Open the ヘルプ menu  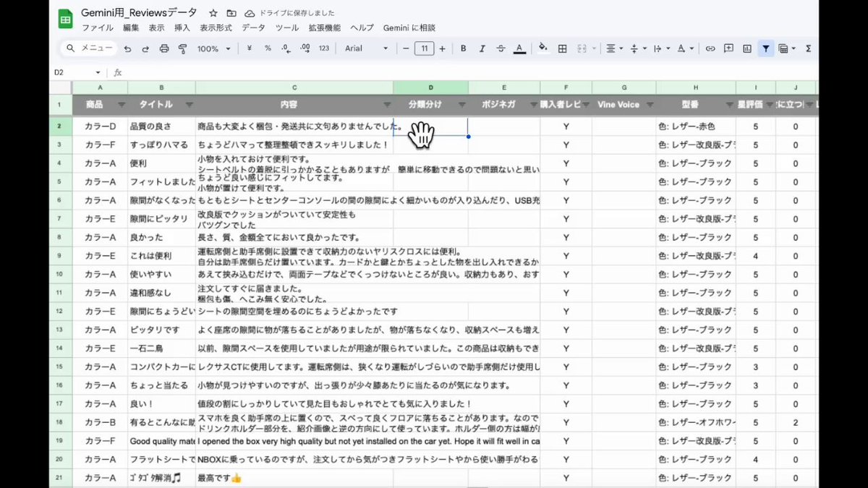pyautogui.click(x=362, y=27)
